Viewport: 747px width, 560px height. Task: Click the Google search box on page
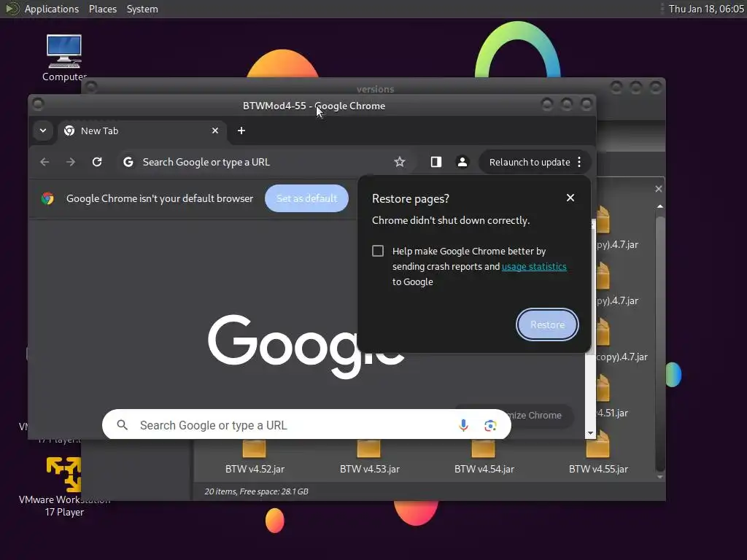coord(306,425)
